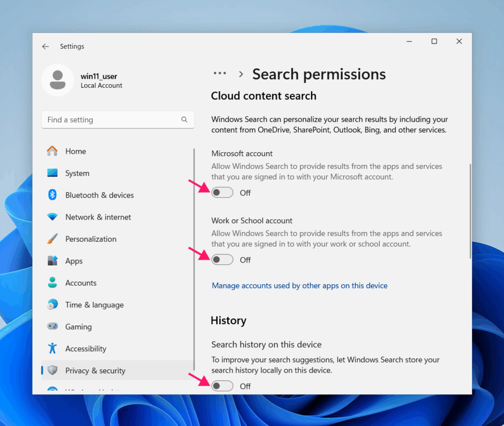The width and height of the screenshot is (504, 426).
Task: Open the Apps settings category
Action: tap(118, 261)
